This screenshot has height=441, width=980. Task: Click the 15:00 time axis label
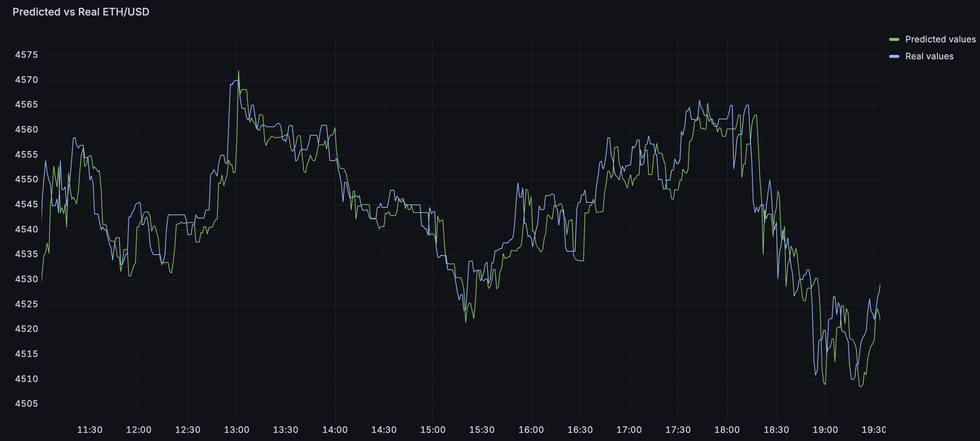coord(433,430)
